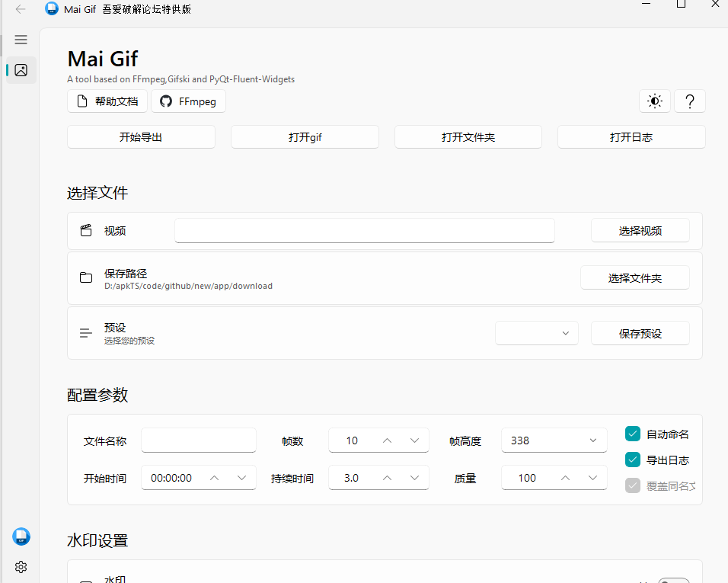Click the back arrow in title bar

[21, 9]
